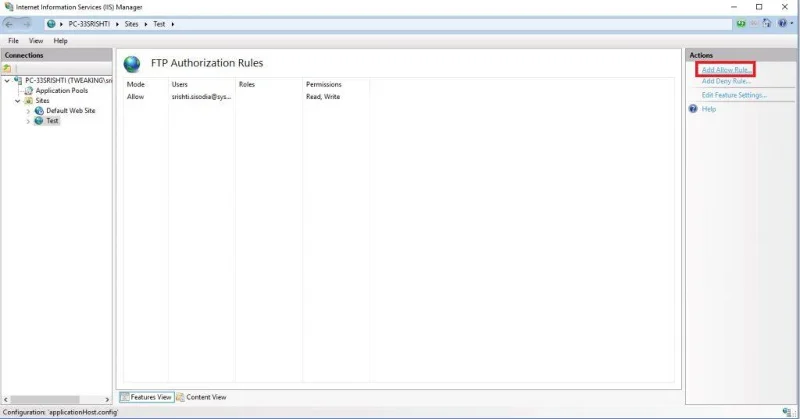Click Test breadcrumb segment
The width and height of the screenshot is (800, 419).
[159, 24]
